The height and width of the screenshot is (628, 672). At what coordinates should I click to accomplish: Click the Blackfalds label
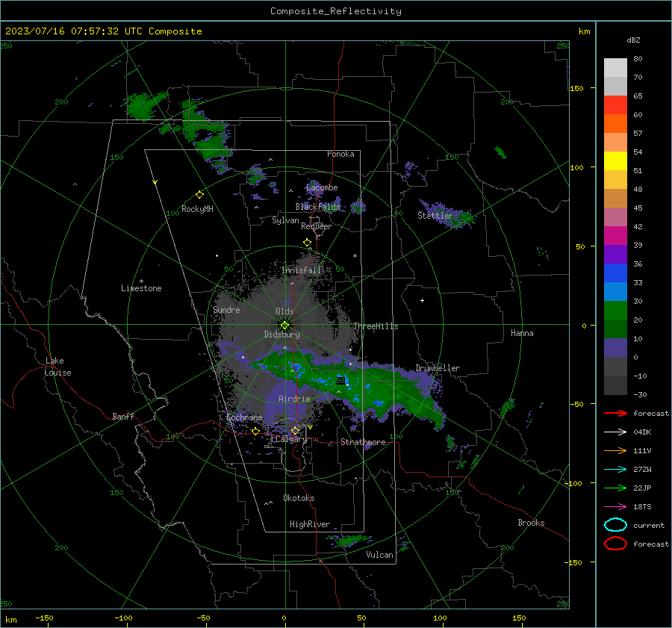pyautogui.click(x=317, y=207)
